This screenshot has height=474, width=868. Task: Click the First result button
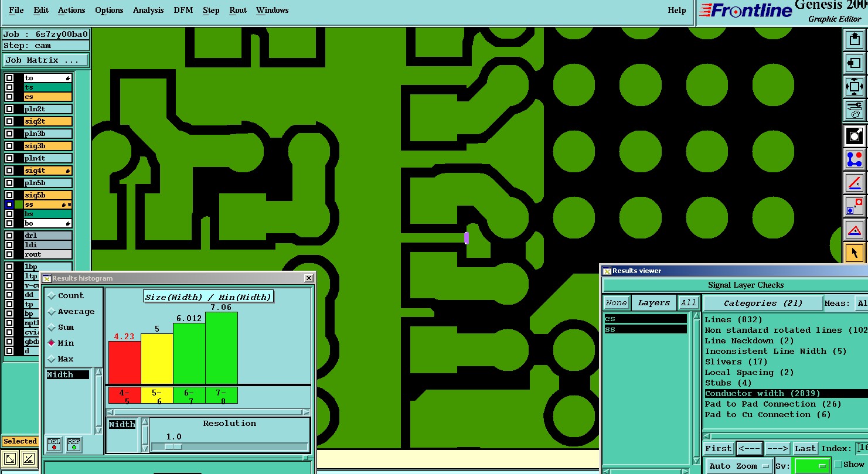click(718, 448)
